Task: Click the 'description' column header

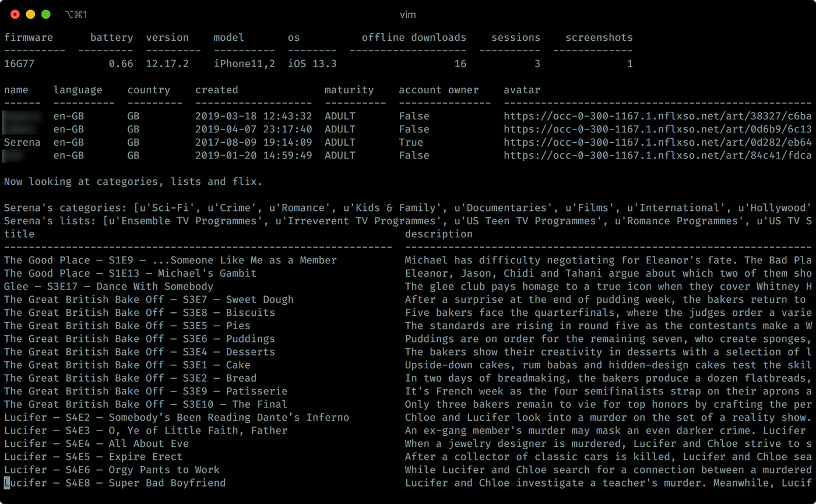Action: point(438,234)
